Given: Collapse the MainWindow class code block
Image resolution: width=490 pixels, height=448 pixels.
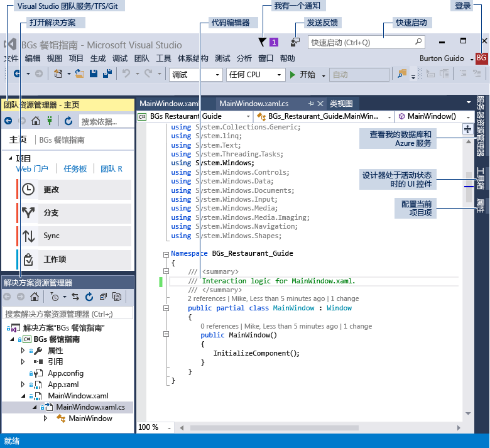Looking at the screenshot, I should [166, 308].
